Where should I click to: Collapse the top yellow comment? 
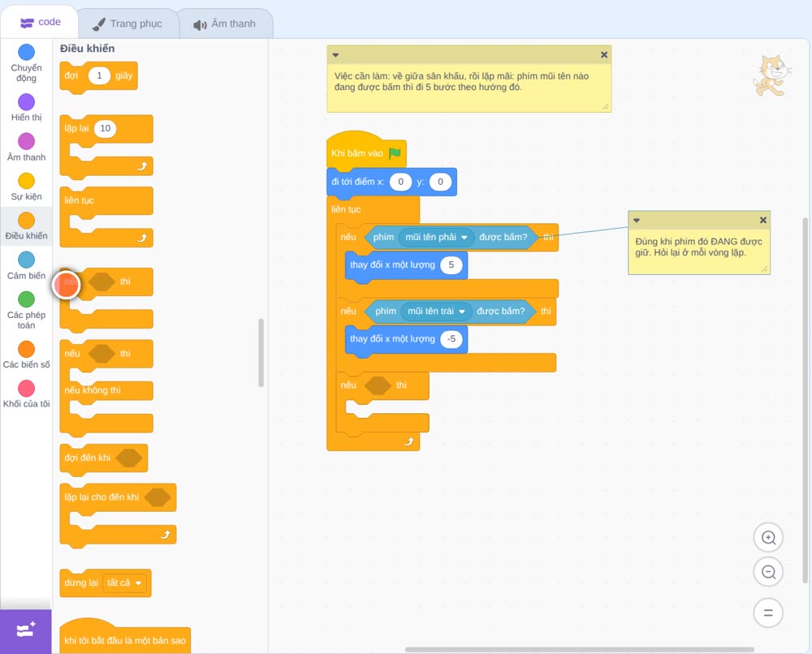(335, 55)
